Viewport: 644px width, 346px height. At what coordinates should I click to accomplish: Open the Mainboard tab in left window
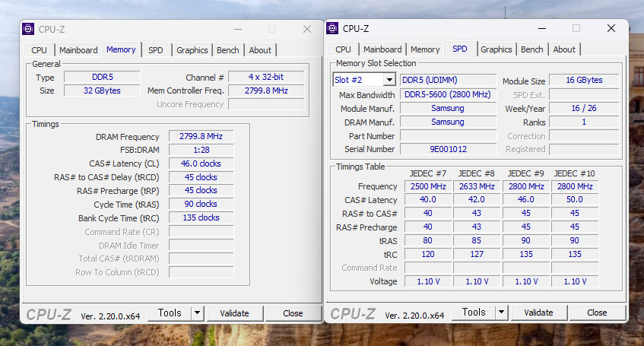pos(78,50)
